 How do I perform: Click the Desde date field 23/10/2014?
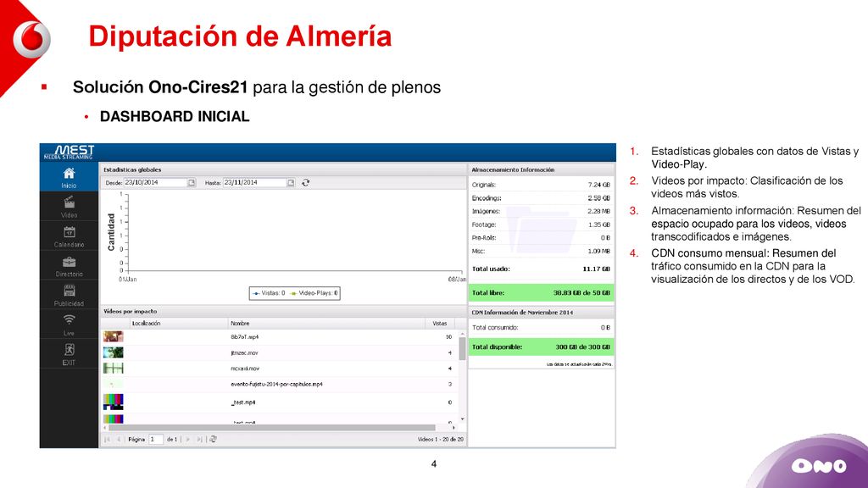click(155, 183)
